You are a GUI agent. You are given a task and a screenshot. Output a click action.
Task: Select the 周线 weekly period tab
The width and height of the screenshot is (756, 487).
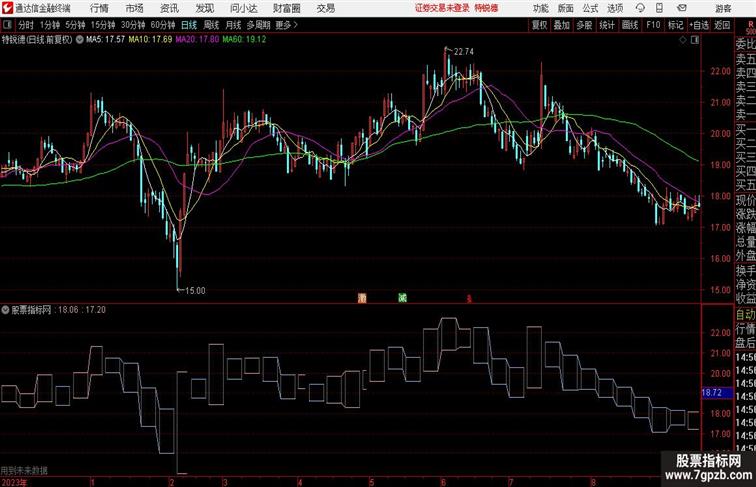[211, 25]
